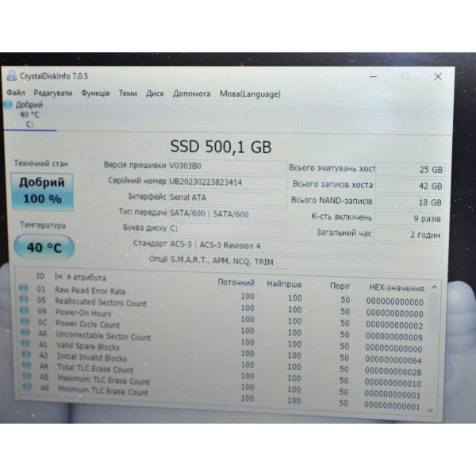This screenshot has width=476, height=476.
Task: Open the Файл menu
Action: [16, 92]
